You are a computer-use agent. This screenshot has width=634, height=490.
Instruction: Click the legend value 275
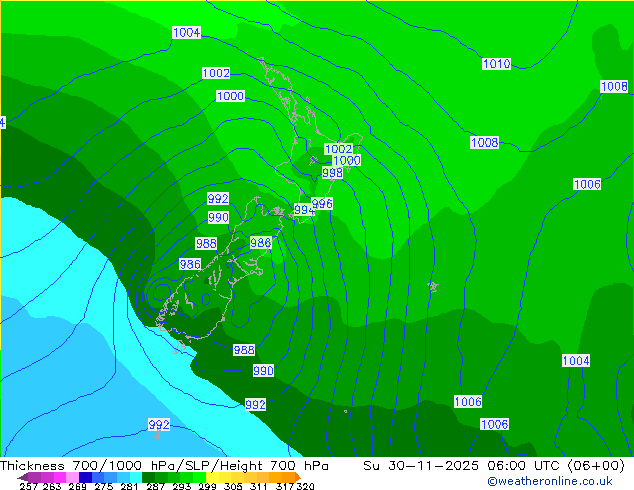(x=104, y=486)
